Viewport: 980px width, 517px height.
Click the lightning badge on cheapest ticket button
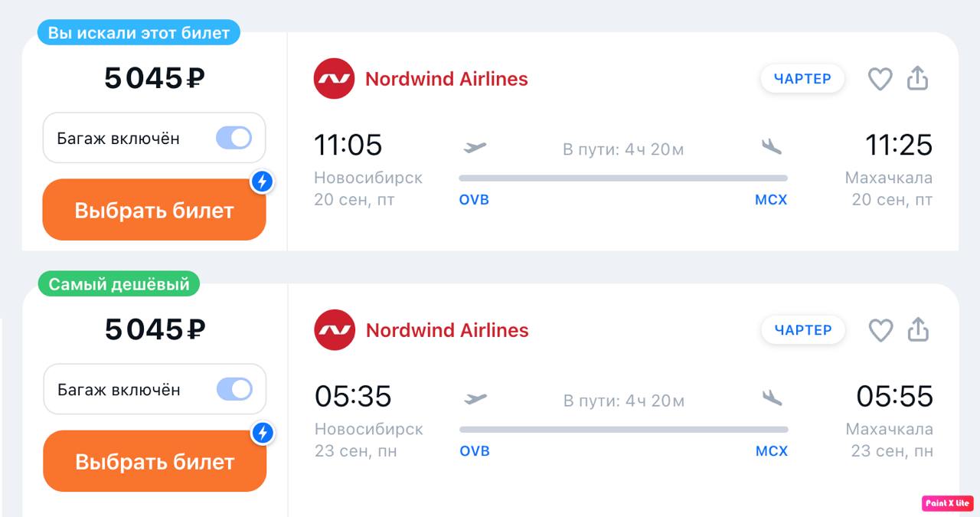point(263,433)
